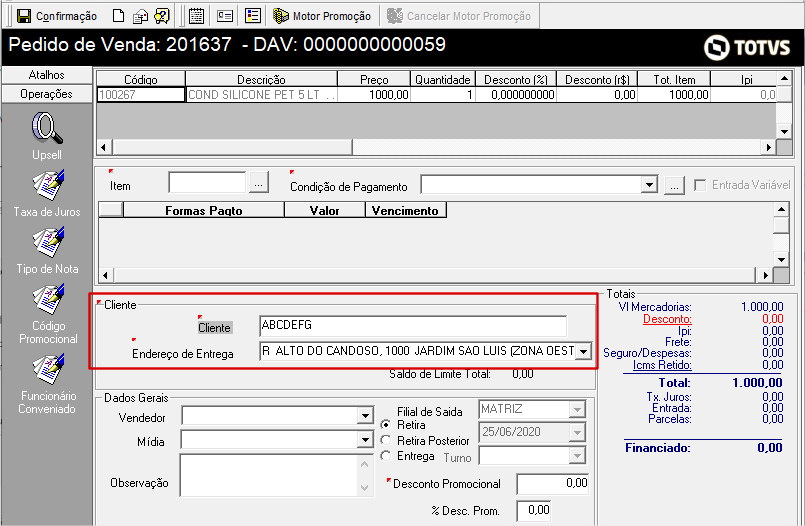This screenshot has height=526, width=805.
Task: Click the house and document toolbar icon
Action: tap(140, 16)
